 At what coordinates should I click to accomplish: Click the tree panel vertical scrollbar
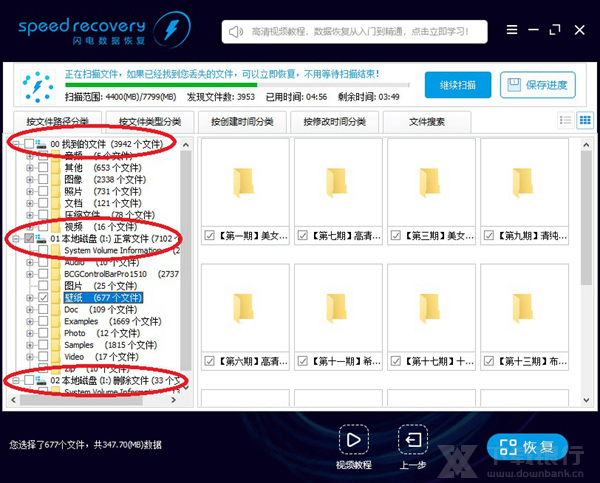point(186,260)
